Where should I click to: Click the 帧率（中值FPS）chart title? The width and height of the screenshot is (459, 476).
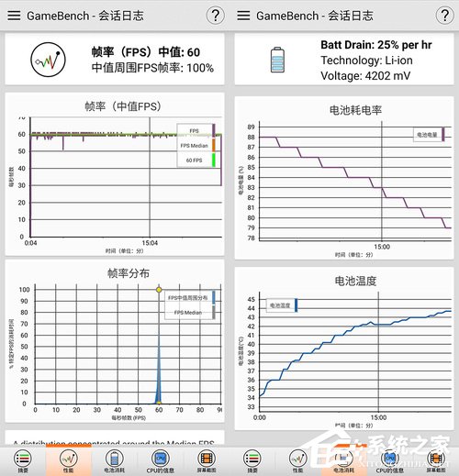pyautogui.click(x=123, y=106)
